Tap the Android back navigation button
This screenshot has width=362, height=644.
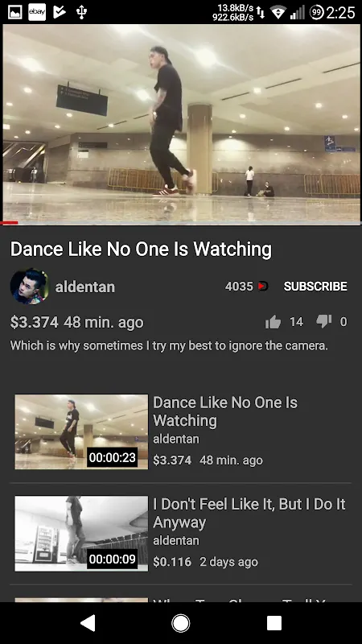click(x=88, y=623)
